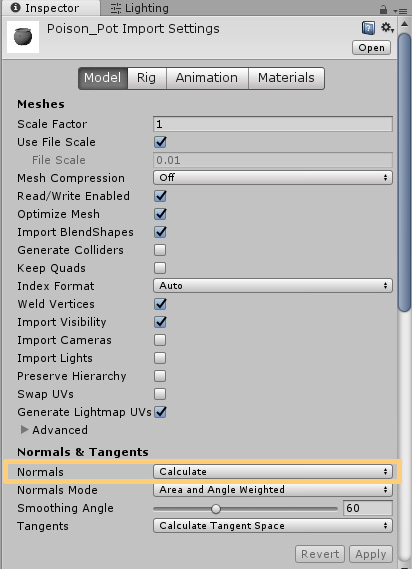Disable the Read/Write Enabled checkbox
Screen dimensions: 412x569
[x=160, y=196]
